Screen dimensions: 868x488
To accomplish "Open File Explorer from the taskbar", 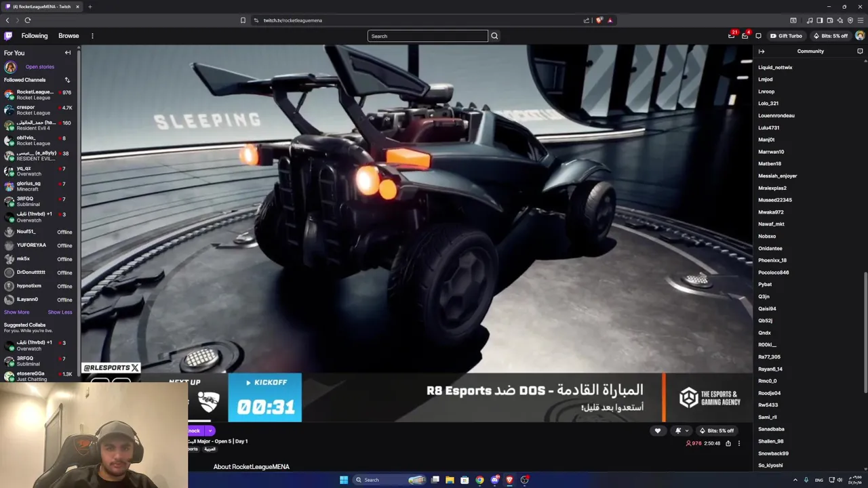I will tap(450, 480).
